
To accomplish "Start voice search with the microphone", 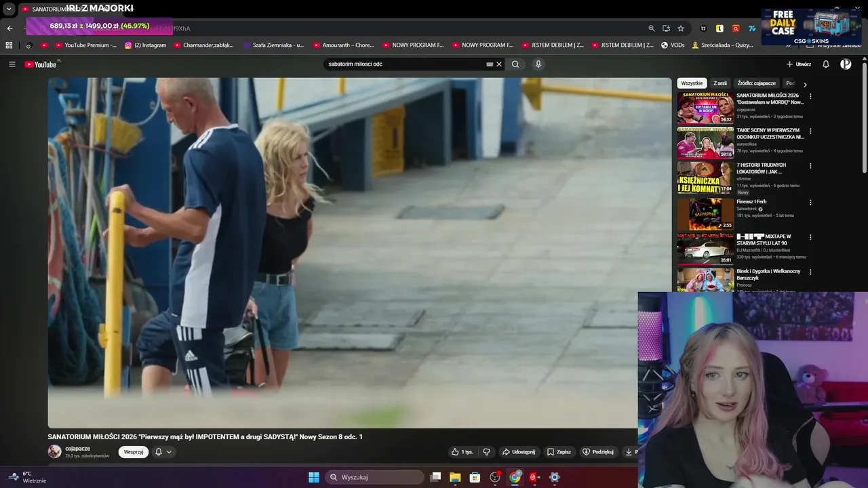I will pos(538,64).
